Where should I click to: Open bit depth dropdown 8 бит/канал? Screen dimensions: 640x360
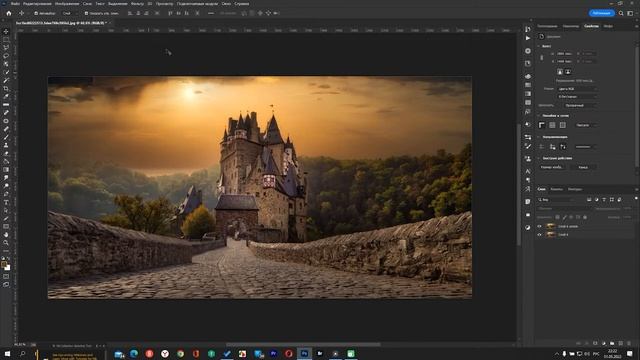(x=577, y=97)
